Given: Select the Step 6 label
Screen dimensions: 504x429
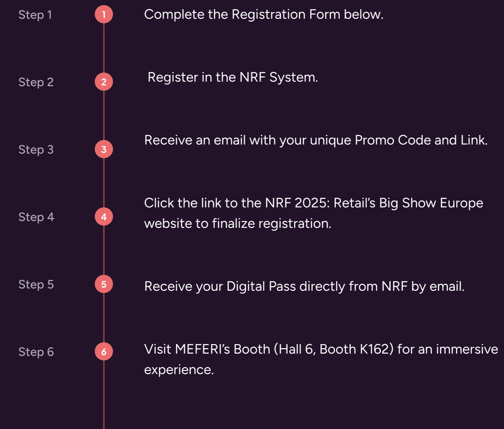Looking at the screenshot, I should point(36,352).
